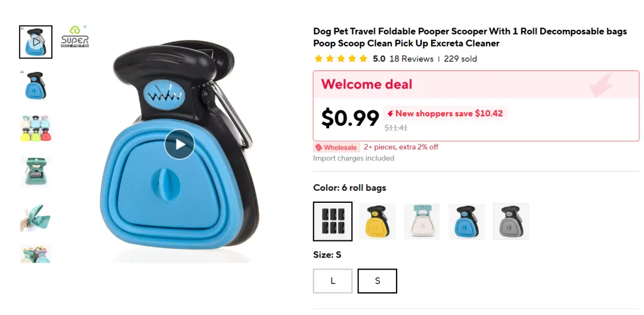This screenshot has height=315, width=644.
Task: Choose the yellow scooper color option
Action: pos(377,221)
